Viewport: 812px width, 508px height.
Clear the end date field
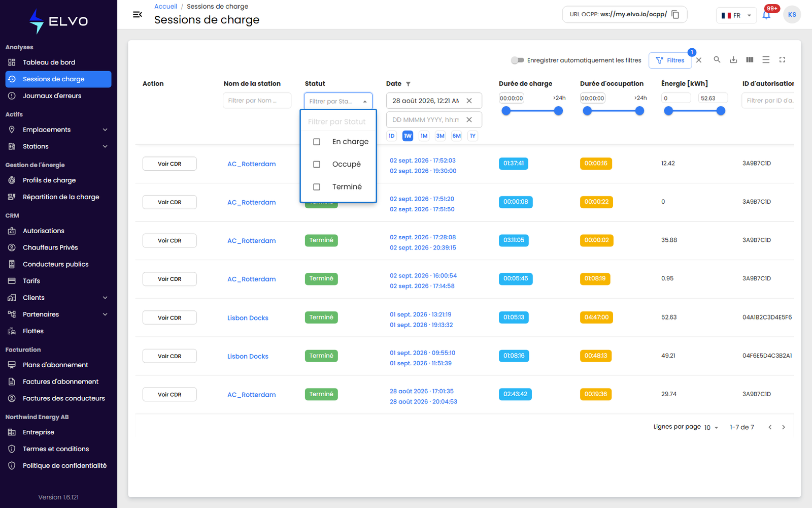[469, 120]
